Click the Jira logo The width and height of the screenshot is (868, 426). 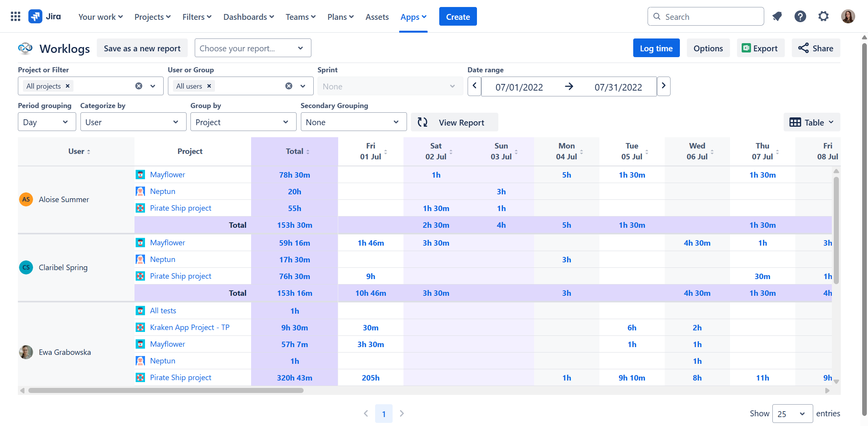point(45,16)
